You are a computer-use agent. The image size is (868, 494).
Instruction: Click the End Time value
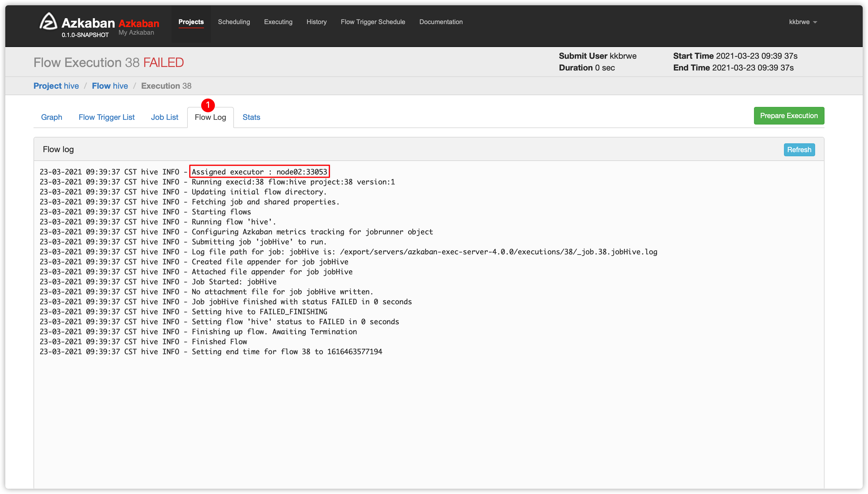coord(753,68)
